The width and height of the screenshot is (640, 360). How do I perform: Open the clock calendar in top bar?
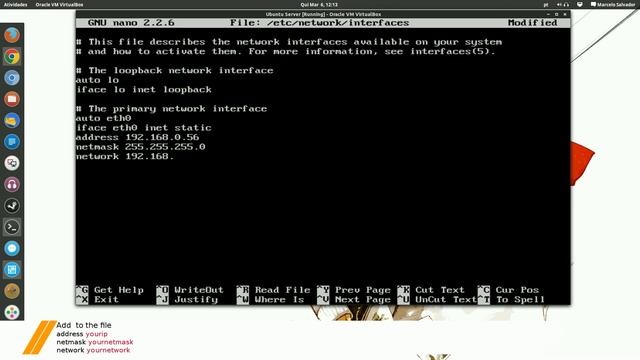(319, 4)
